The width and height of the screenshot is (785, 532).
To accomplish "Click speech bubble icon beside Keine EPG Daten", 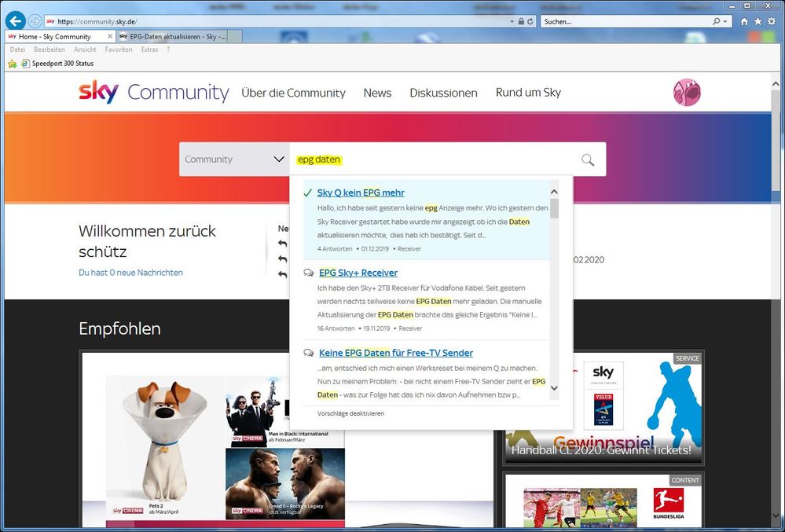I will (309, 353).
